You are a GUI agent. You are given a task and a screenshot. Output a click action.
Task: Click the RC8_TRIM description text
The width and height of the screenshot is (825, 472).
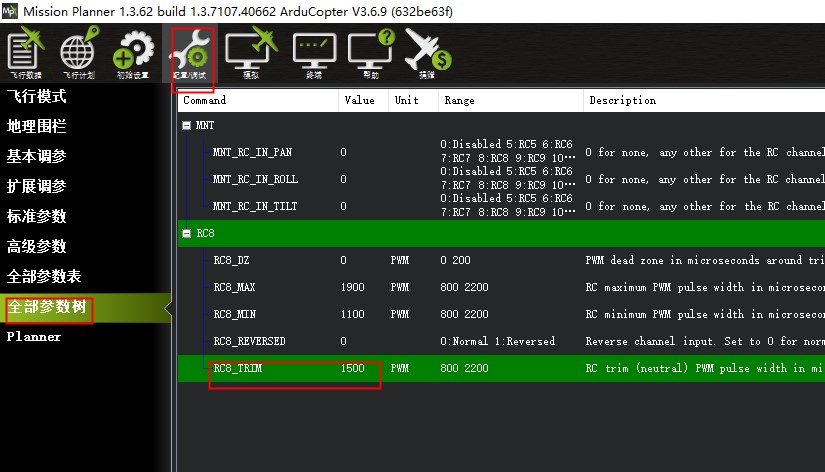(x=704, y=368)
